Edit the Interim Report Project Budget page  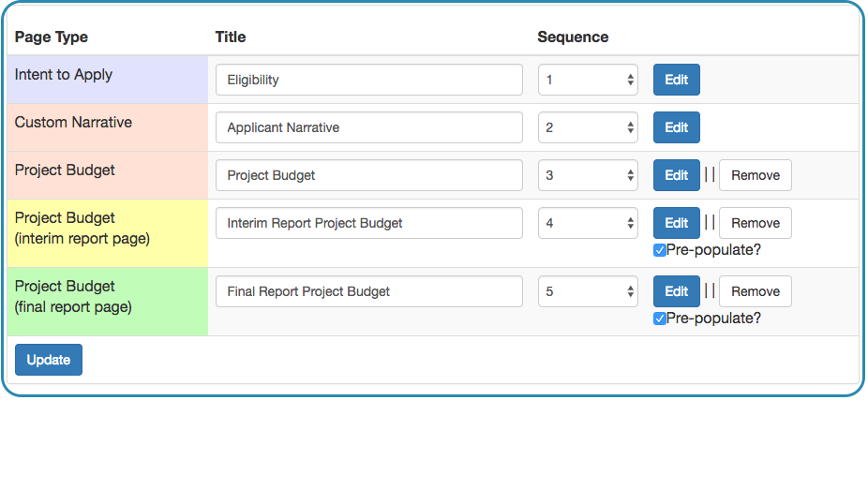(x=676, y=223)
